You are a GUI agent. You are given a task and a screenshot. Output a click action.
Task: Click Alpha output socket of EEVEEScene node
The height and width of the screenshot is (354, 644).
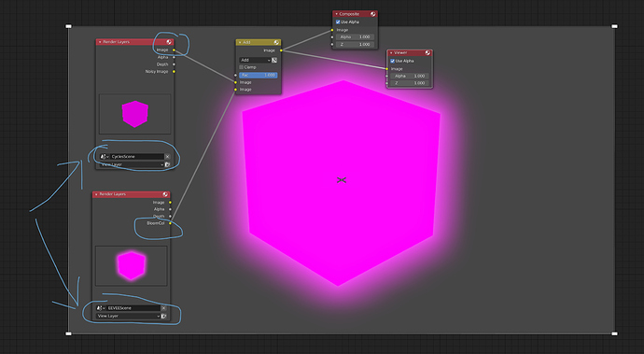point(170,209)
